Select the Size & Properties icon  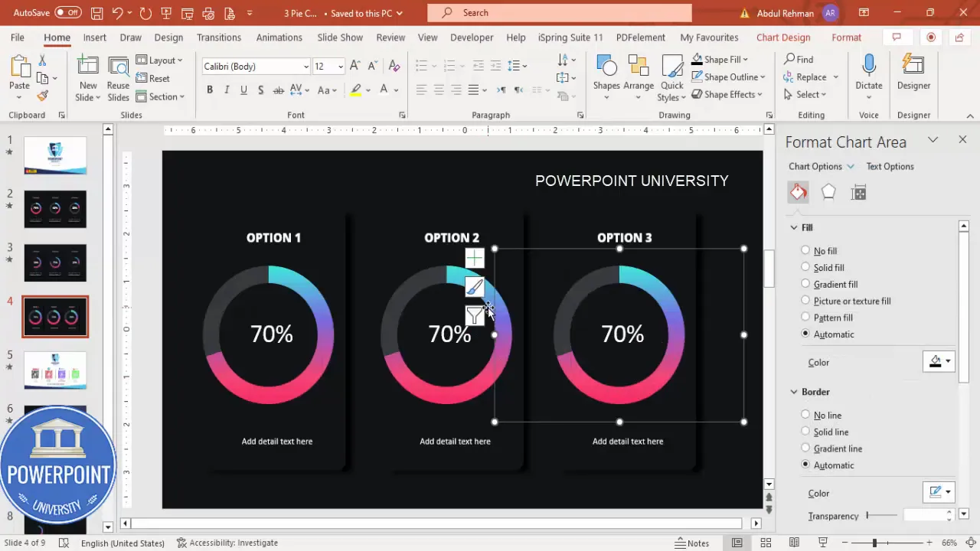coord(859,192)
